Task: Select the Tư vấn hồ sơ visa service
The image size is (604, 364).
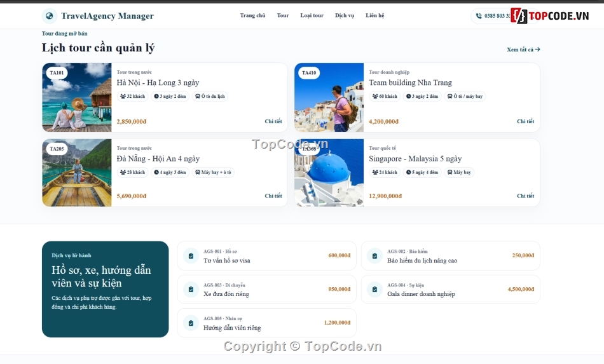Action: pyautogui.click(x=266, y=256)
